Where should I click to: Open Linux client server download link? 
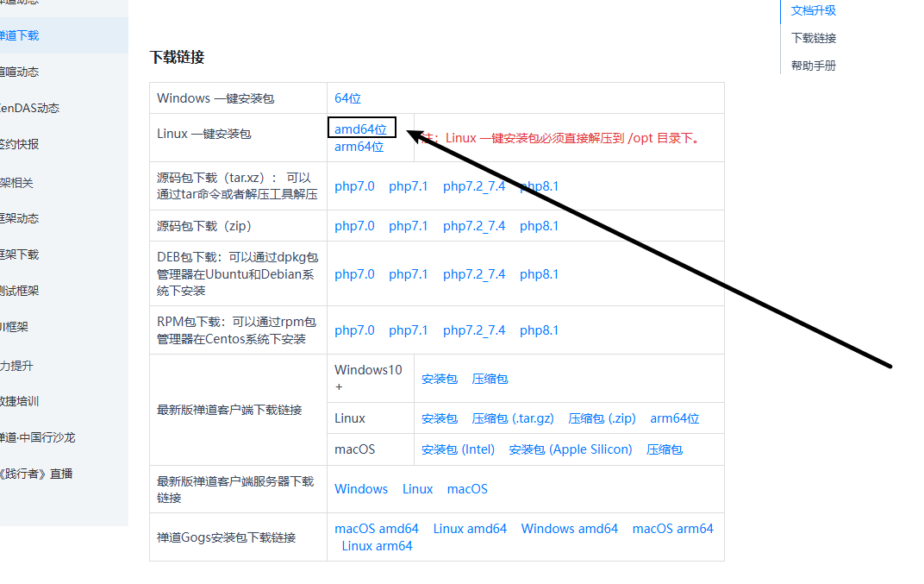coord(418,489)
